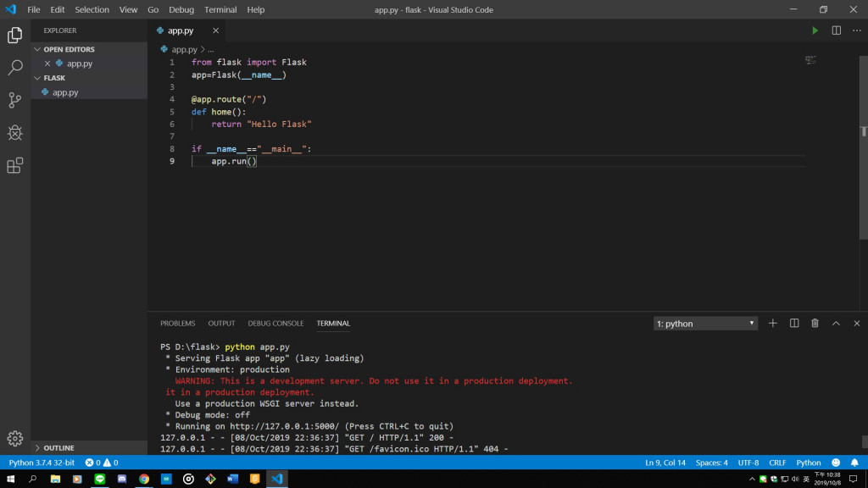868x488 pixels.
Task: Show hidden system tray icons
Action: click(752, 480)
